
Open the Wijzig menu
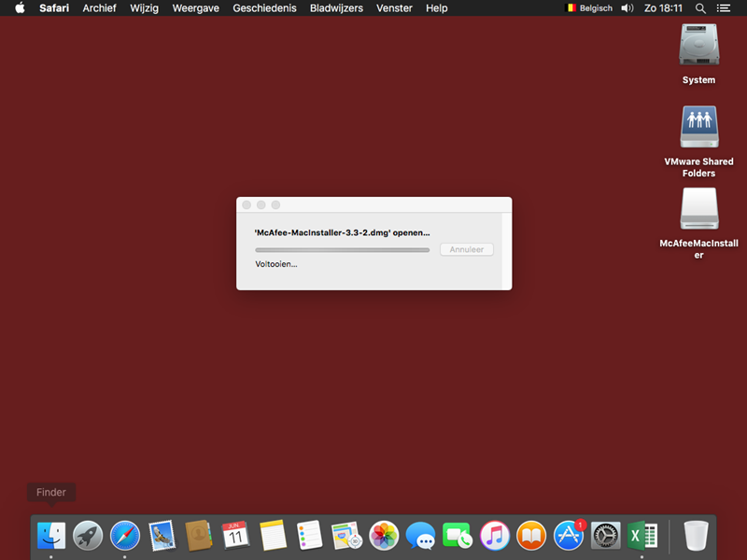[x=144, y=8]
